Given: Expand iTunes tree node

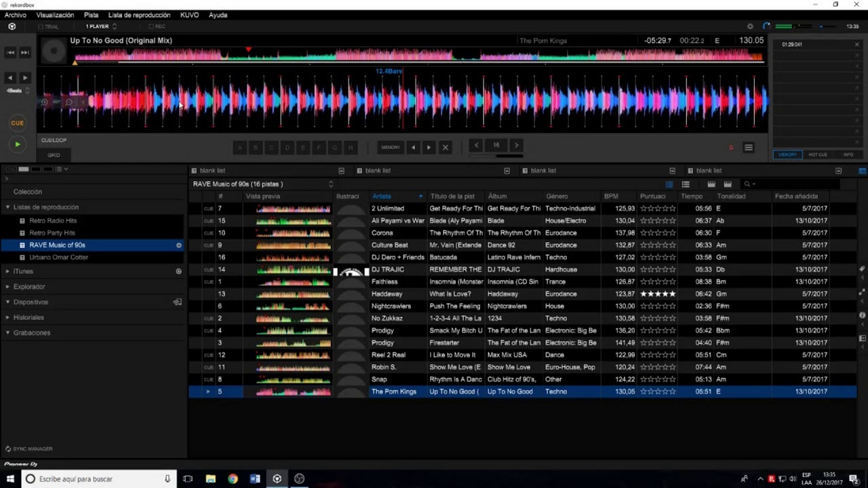Looking at the screenshot, I should pos(7,271).
